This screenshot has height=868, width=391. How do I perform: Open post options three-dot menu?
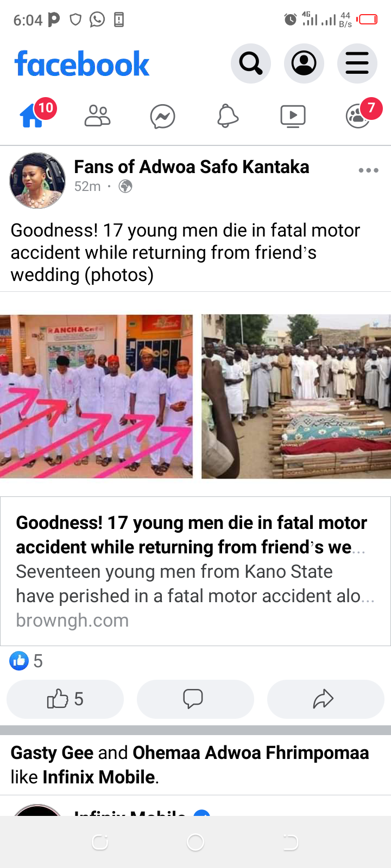click(x=369, y=170)
